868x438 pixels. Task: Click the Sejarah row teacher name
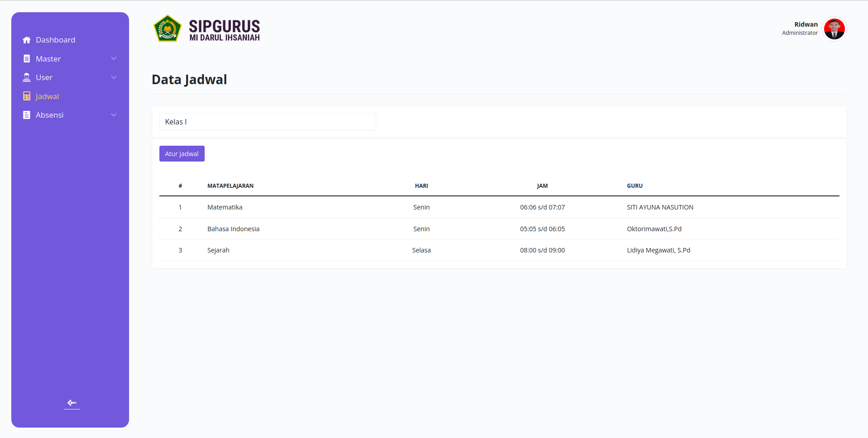(658, 250)
